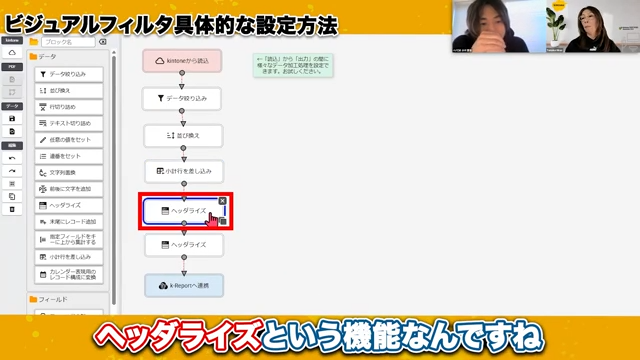Select the データ絞り込み block in palette
The width and height of the screenshot is (640, 360).
point(69,74)
